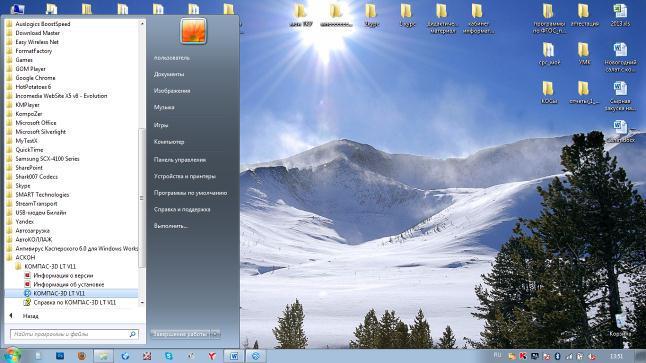This screenshot has height=363, width=646.
Task: Open Музыка in Start menu
Action: click(164, 107)
